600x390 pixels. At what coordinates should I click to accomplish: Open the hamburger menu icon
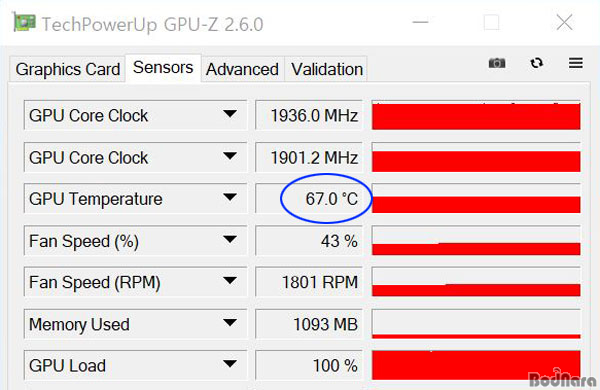click(576, 63)
